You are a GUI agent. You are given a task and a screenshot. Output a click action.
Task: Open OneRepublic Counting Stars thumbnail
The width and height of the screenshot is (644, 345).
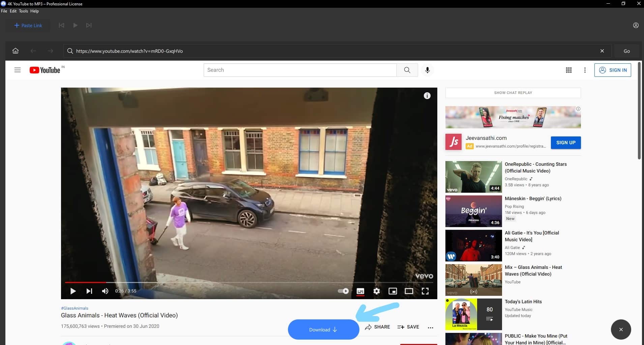pyautogui.click(x=473, y=177)
